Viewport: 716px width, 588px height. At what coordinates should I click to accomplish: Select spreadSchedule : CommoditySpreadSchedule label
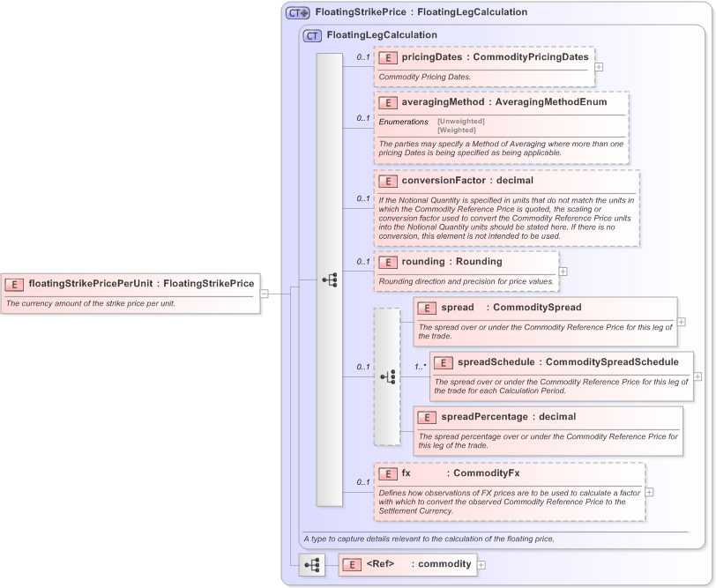point(568,362)
